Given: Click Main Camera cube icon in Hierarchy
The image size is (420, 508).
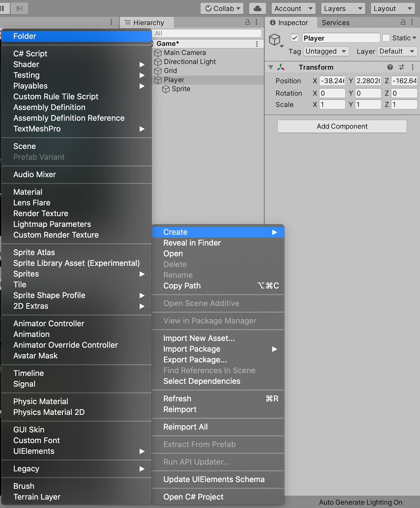Looking at the screenshot, I should click(158, 53).
